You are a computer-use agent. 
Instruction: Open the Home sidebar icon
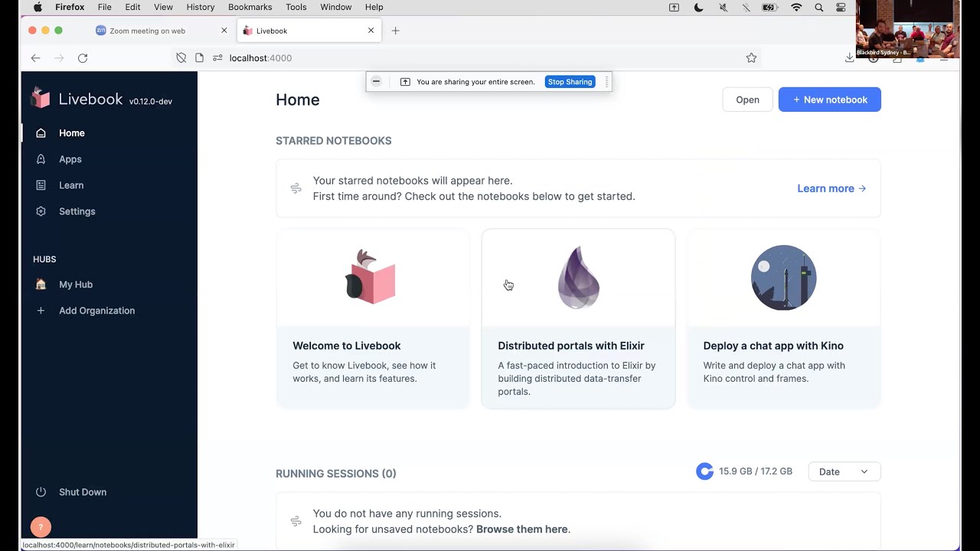point(41,133)
